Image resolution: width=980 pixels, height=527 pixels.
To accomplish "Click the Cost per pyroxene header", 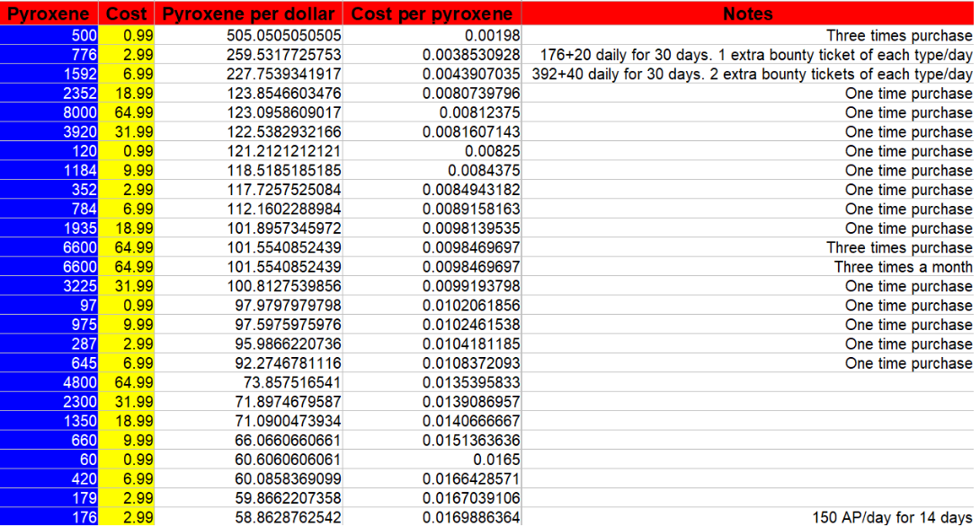I will pyautogui.click(x=432, y=13).
